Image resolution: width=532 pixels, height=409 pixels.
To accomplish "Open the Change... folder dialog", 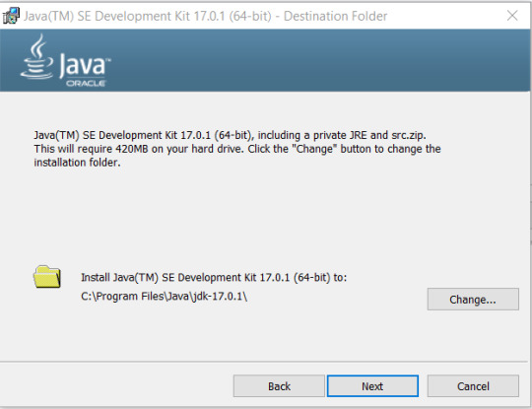I will coord(473,300).
